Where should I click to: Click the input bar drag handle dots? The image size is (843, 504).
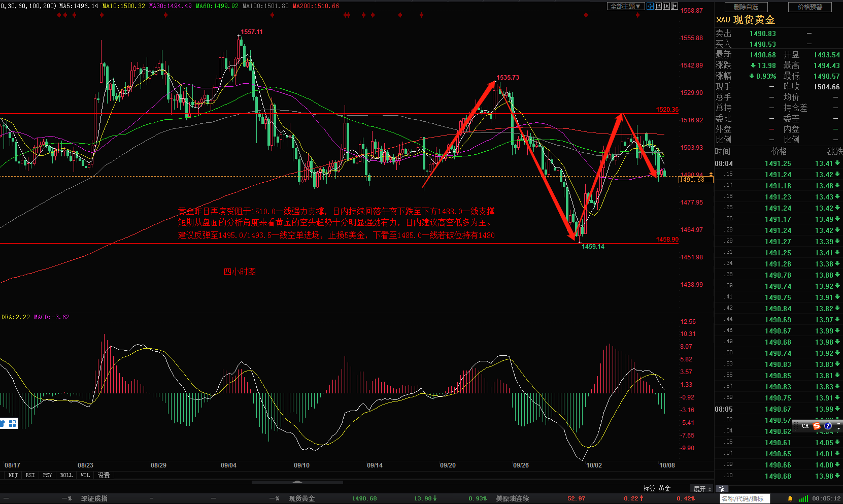tap(796, 426)
